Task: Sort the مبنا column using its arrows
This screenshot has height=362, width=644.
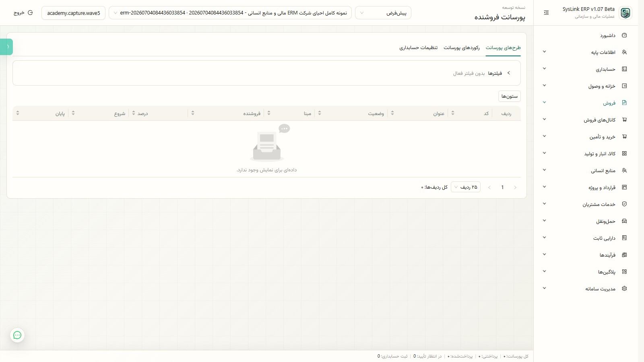Action: [x=269, y=113]
